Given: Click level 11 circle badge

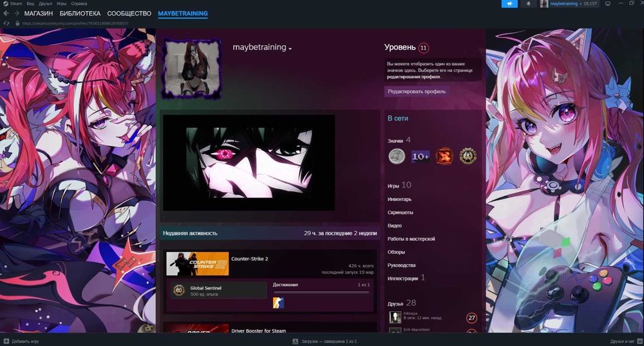Looking at the screenshot, I should coord(424,48).
